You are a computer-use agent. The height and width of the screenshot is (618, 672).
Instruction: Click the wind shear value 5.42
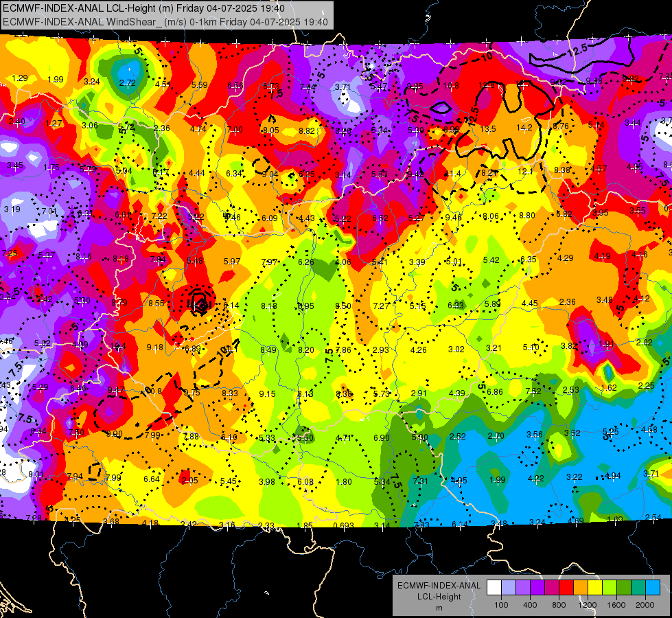click(491, 260)
